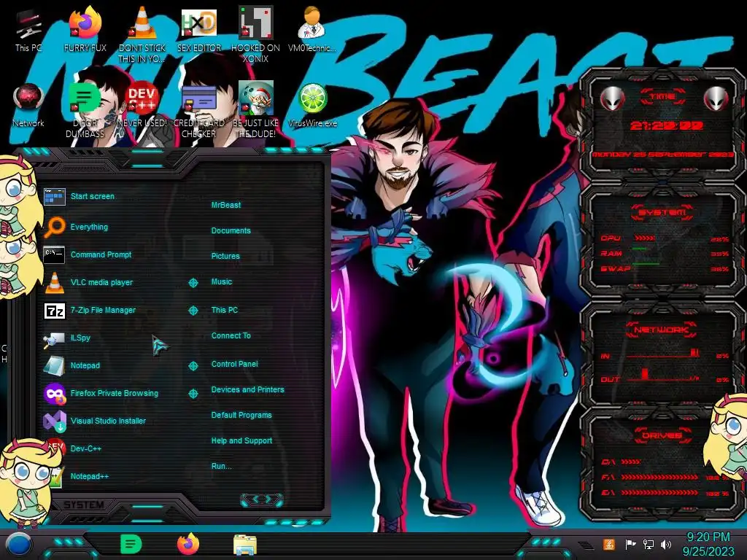Expand 7-Zip File Manager jump list arrow
747x560 pixels.
(x=193, y=311)
